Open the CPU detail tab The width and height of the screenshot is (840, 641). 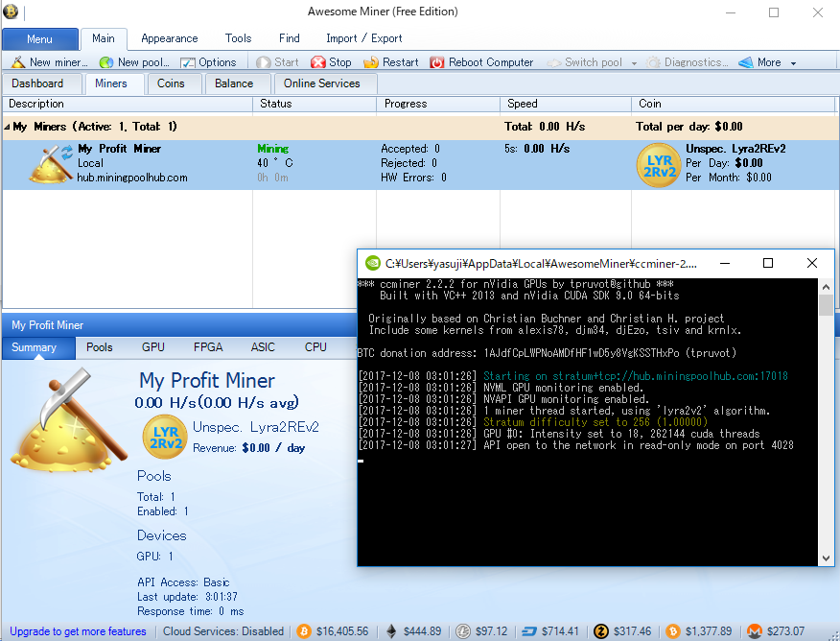(315, 347)
